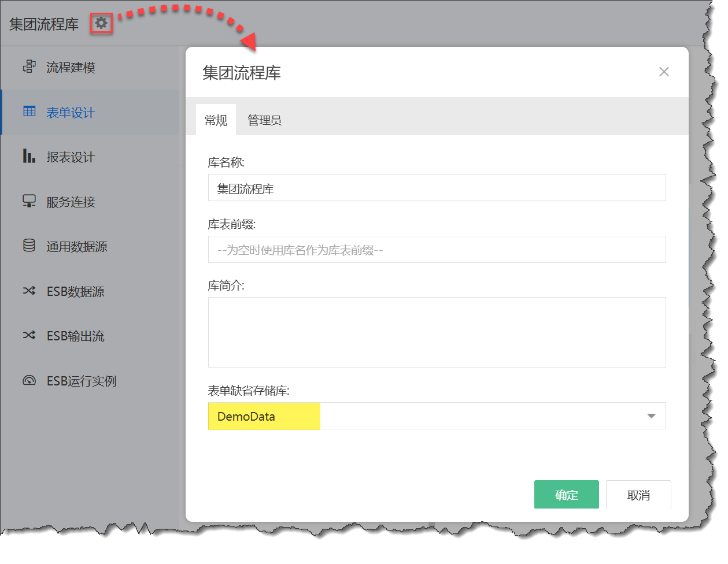Viewport: 728px width, 564px height.
Task: Switch to the 管理员 tab
Action: click(264, 120)
